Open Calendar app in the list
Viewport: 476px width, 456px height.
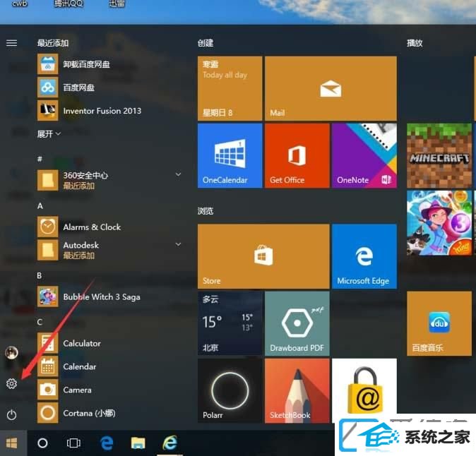pyautogui.click(x=110, y=366)
